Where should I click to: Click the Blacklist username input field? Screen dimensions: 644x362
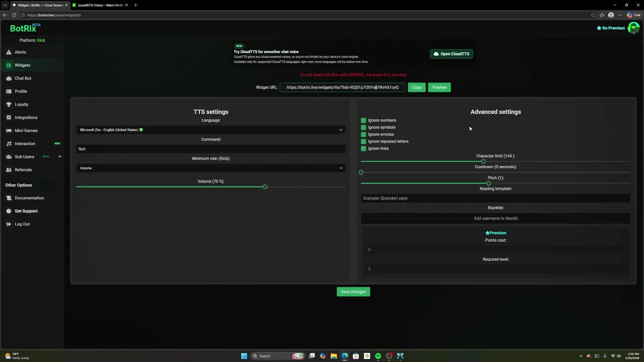496,218
